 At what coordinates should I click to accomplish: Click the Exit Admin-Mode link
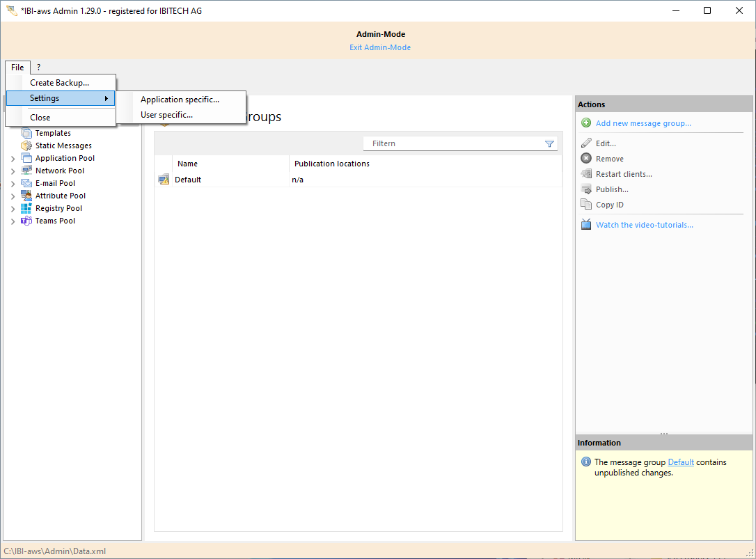(x=380, y=47)
